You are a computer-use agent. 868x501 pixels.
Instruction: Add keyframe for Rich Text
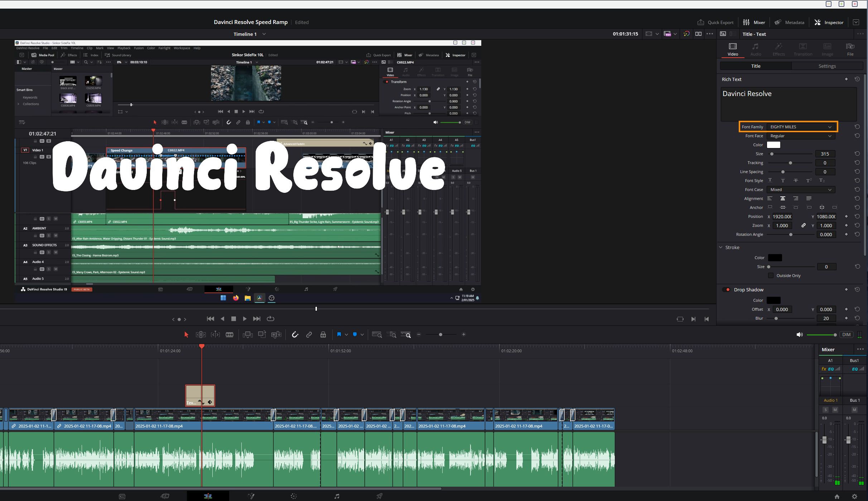click(x=847, y=79)
